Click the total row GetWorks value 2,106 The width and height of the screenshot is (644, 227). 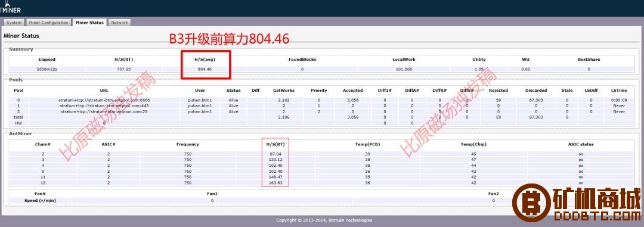tap(284, 117)
